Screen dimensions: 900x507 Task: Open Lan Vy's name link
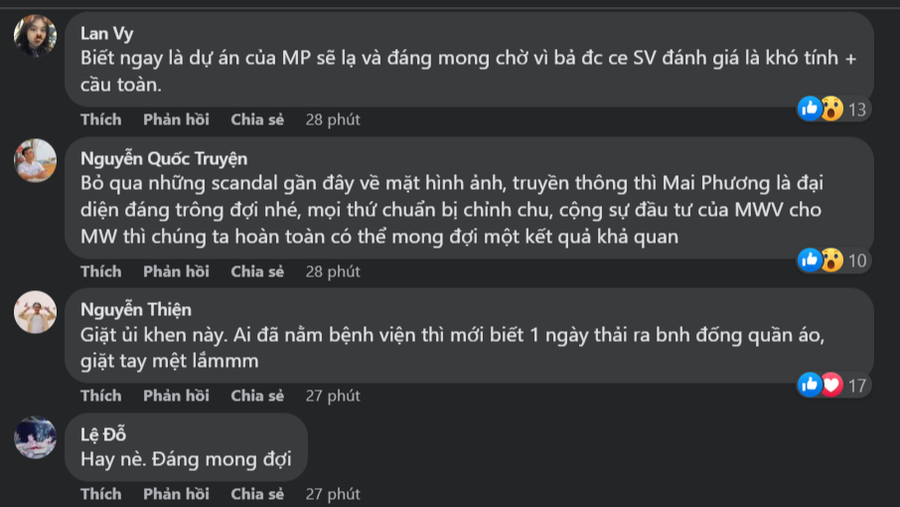click(x=107, y=34)
